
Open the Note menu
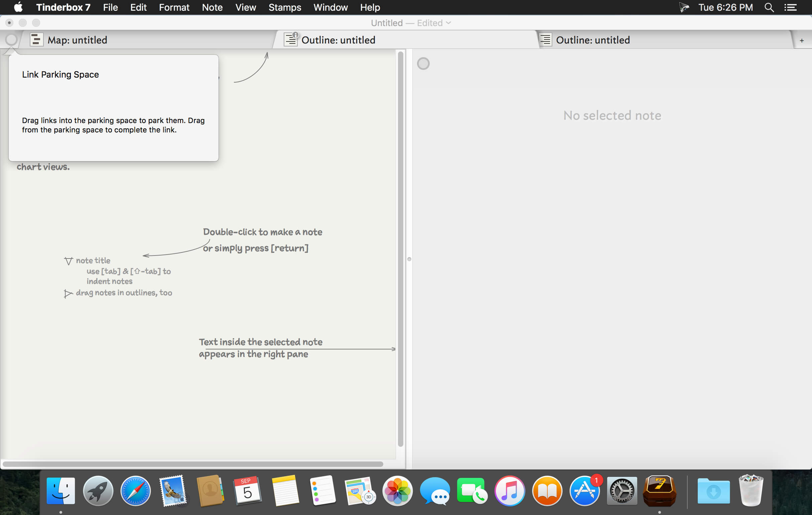tap(212, 7)
